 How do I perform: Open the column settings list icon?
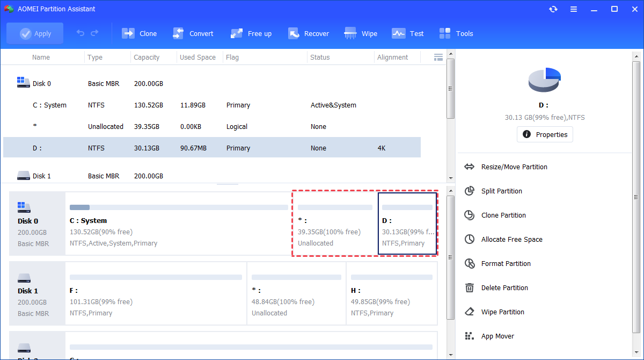tap(438, 57)
